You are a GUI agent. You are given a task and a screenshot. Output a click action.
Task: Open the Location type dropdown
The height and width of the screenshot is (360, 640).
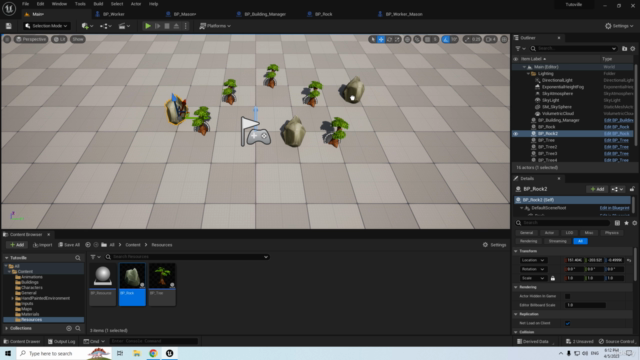[533, 260]
